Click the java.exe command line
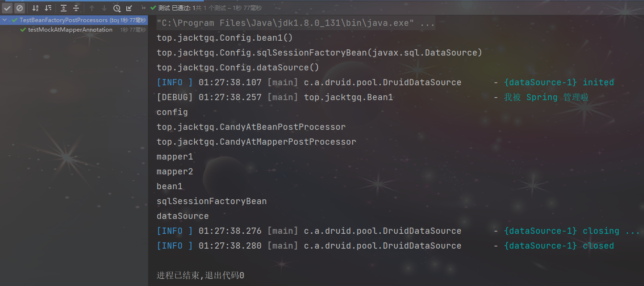Screen dimensions: 644x286 pyautogui.click(x=296, y=23)
